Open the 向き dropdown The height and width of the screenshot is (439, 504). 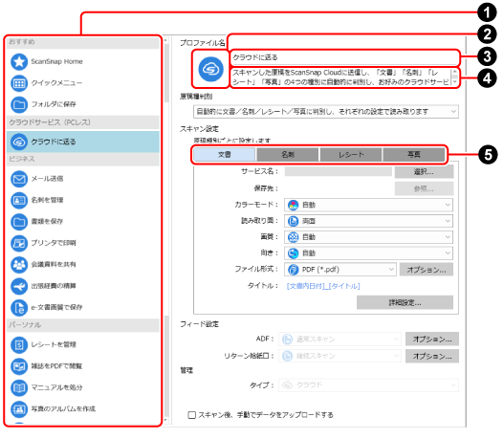coord(368,253)
